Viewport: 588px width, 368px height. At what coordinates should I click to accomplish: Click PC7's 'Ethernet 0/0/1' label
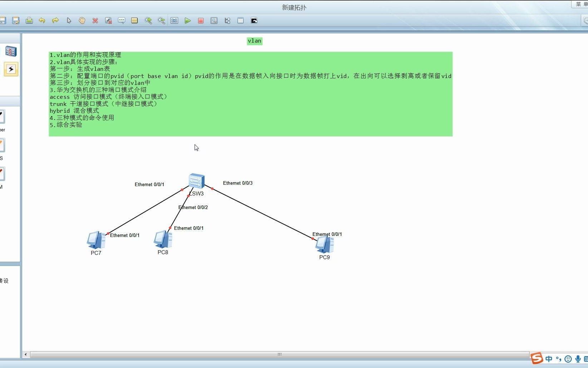pyautogui.click(x=125, y=235)
